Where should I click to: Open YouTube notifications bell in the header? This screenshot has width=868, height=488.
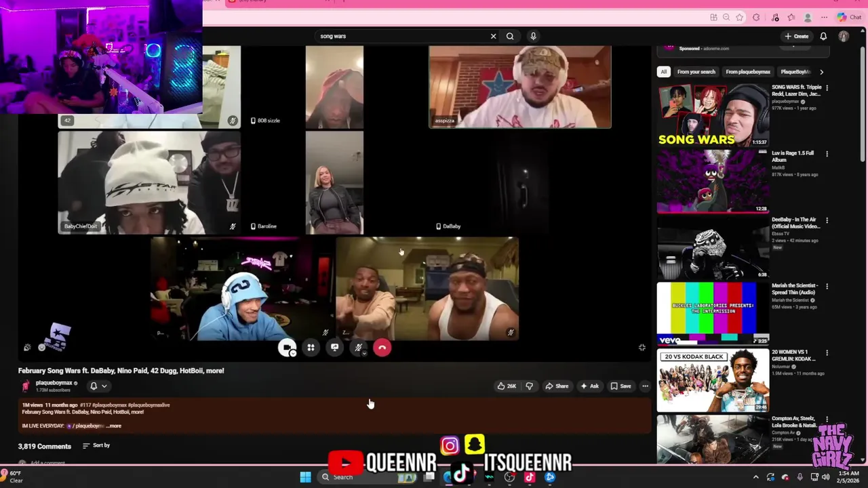coord(823,36)
